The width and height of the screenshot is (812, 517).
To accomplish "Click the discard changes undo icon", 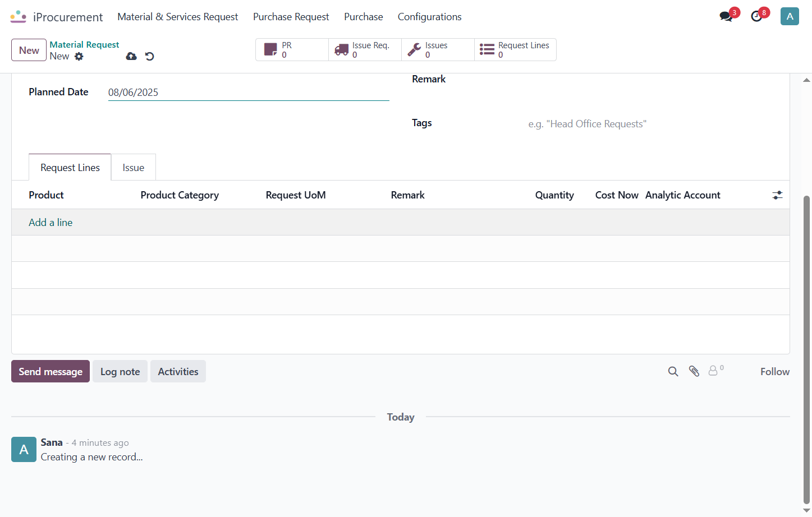I will point(149,56).
